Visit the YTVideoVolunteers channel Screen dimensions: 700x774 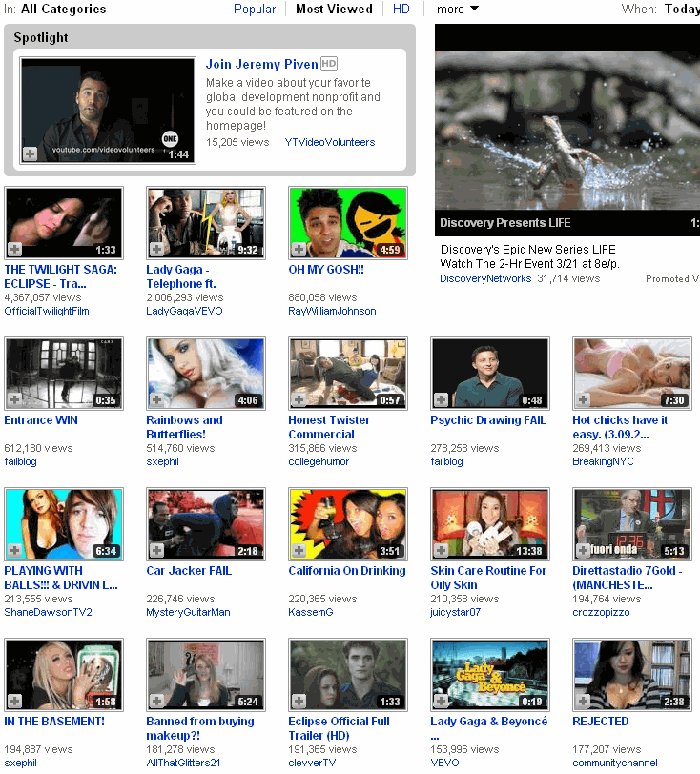[330, 142]
